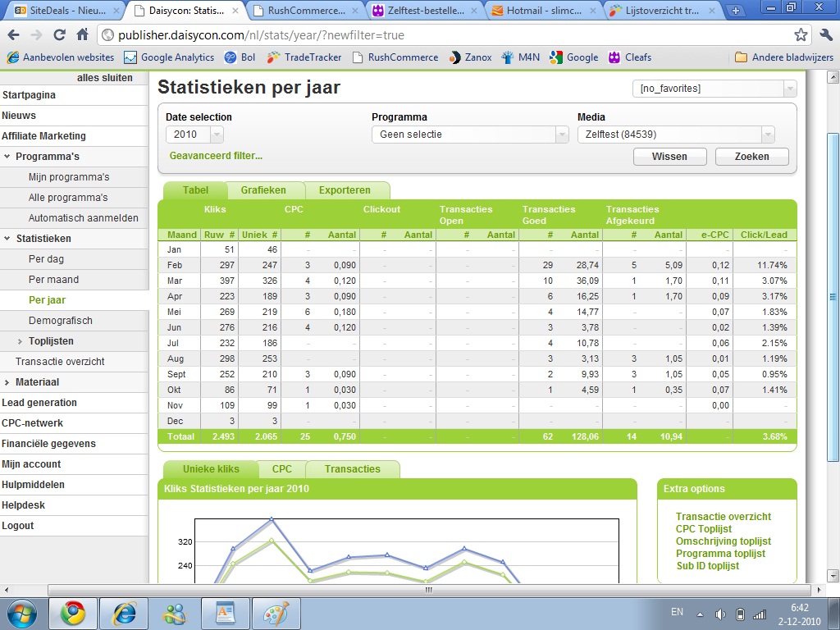This screenshot has height=630, width=840.
Task: Collapse the Programma's sidebar section
Action: point(7,157)
